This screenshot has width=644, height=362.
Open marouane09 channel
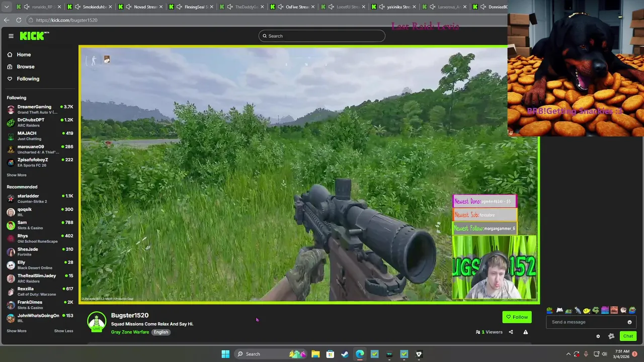pos(40,149)
